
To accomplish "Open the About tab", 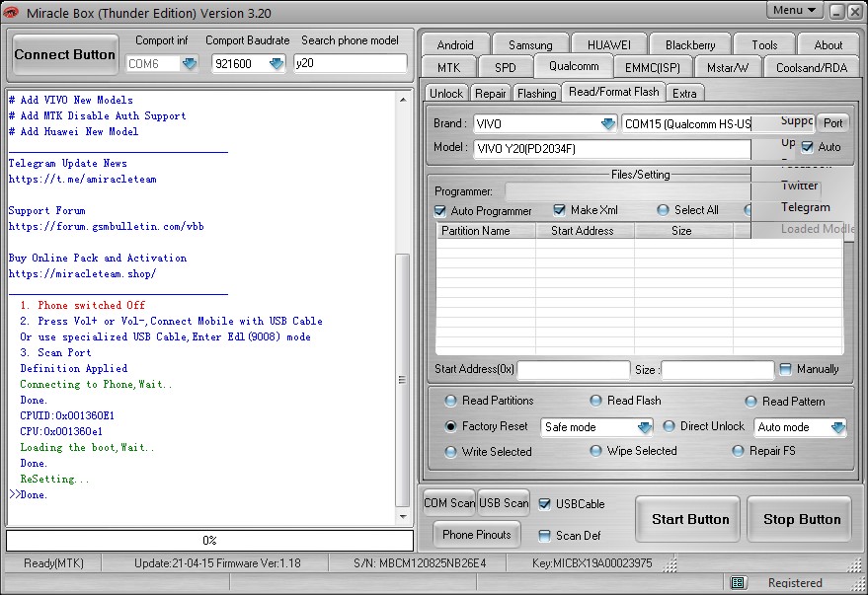I will tap(829, 44).
